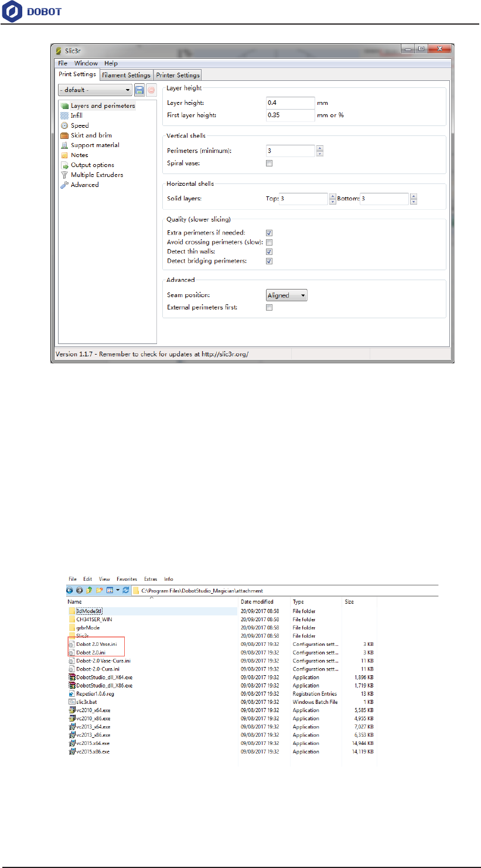Open the Infill settings page

pyautogui.click(x=72, y=115)
